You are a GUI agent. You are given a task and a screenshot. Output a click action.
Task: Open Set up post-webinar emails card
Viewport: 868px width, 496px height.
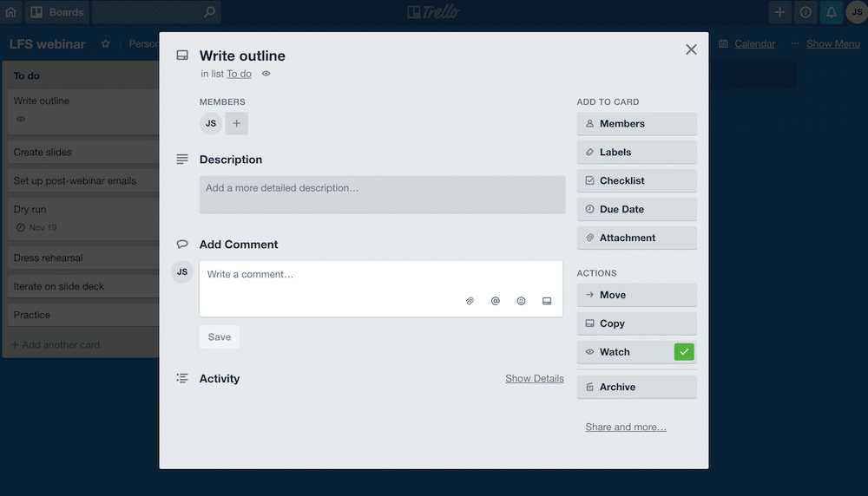click(83, 181)
